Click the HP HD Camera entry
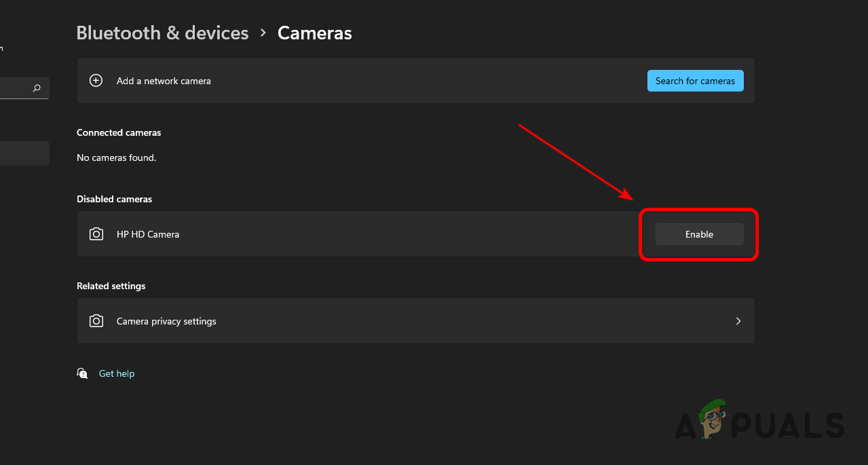Screen dimensions: 868x465 (x=148, y=234)
